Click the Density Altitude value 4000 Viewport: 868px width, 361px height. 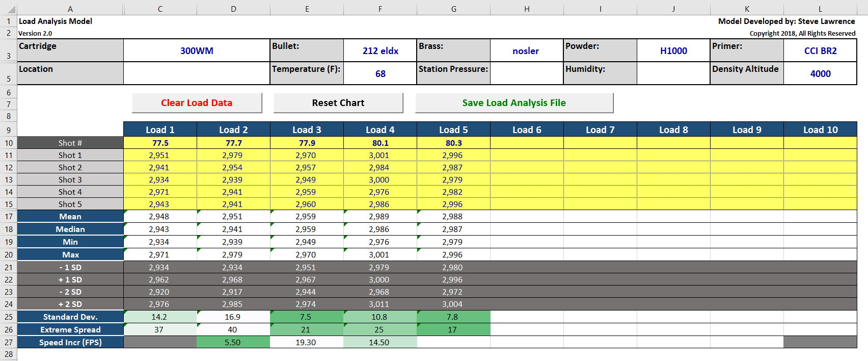click(820, 73)
